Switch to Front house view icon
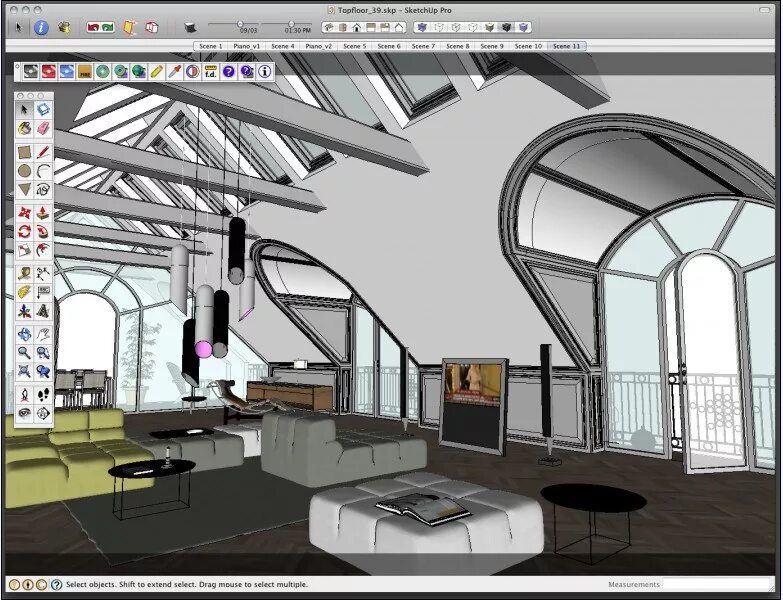783x600 pixels. (x=357, y=27)
